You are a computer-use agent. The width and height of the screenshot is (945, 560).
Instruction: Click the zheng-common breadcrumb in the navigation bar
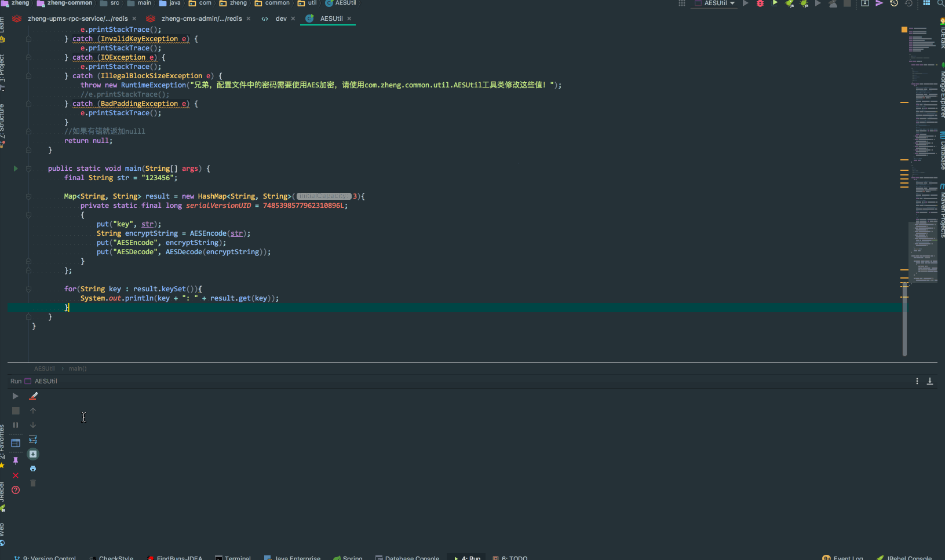point(69,3)
